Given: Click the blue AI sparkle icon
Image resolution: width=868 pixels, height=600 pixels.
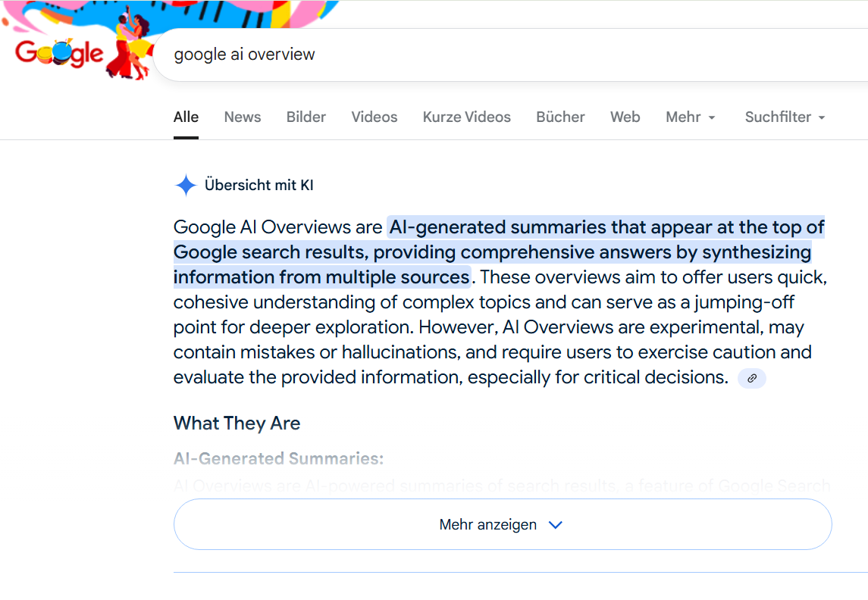Looking at the screenshot, I should point(186,186).
